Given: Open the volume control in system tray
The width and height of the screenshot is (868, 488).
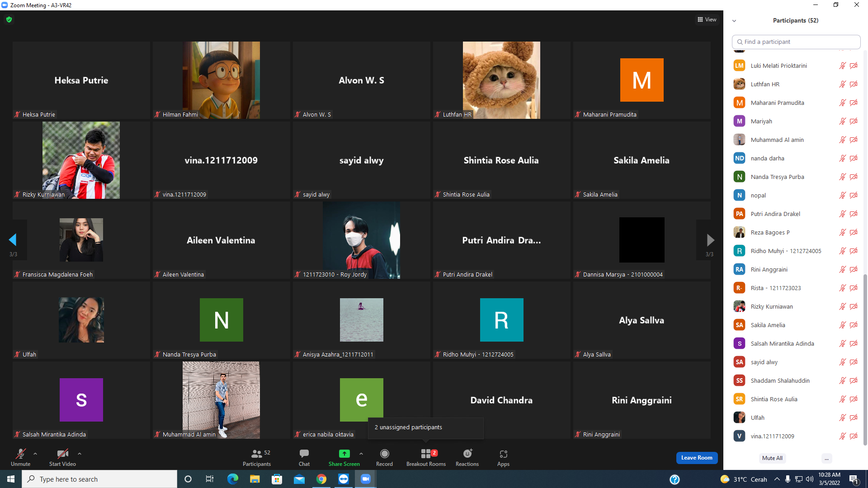Looking at the screenshot, I should (x=809, y=479).
